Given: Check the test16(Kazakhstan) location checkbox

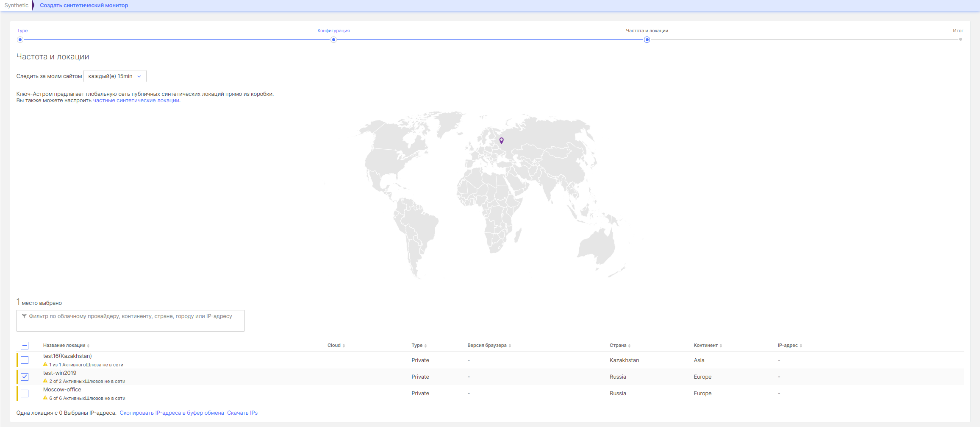Looking at the screenshot, I should pyautogui.click(x=25, y=360).
